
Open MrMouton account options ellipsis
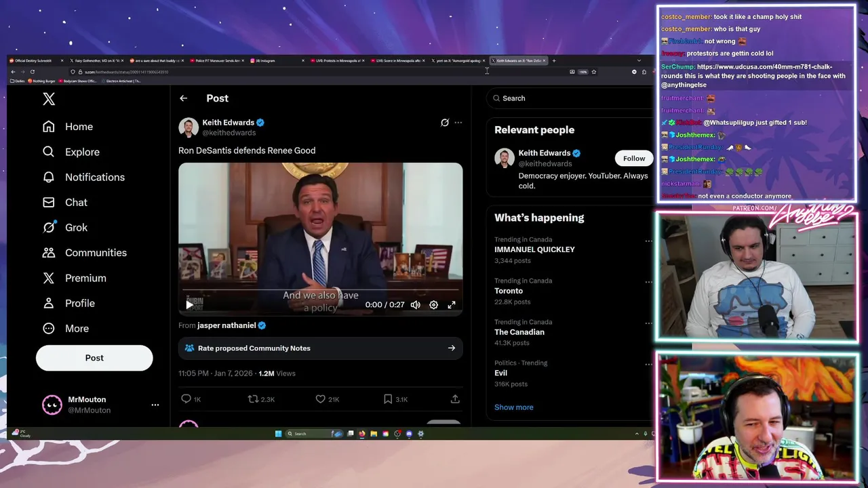pos(155,405)
